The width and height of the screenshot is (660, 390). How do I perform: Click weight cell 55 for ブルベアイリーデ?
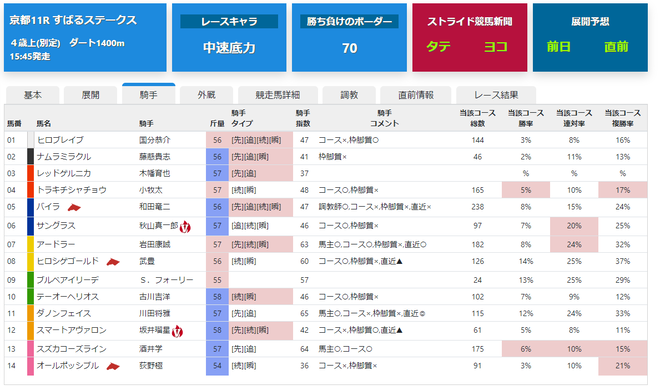pyautogui.click(x=217, y=280)
